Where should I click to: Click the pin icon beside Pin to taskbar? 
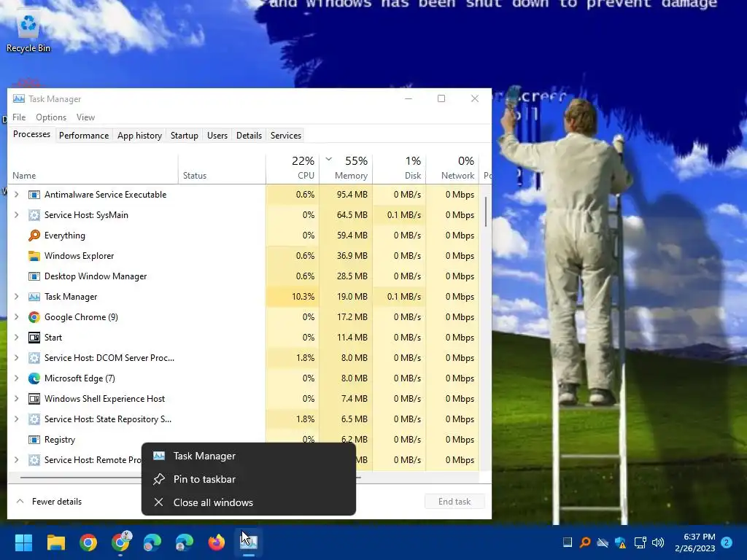click(x=158, y=479)
